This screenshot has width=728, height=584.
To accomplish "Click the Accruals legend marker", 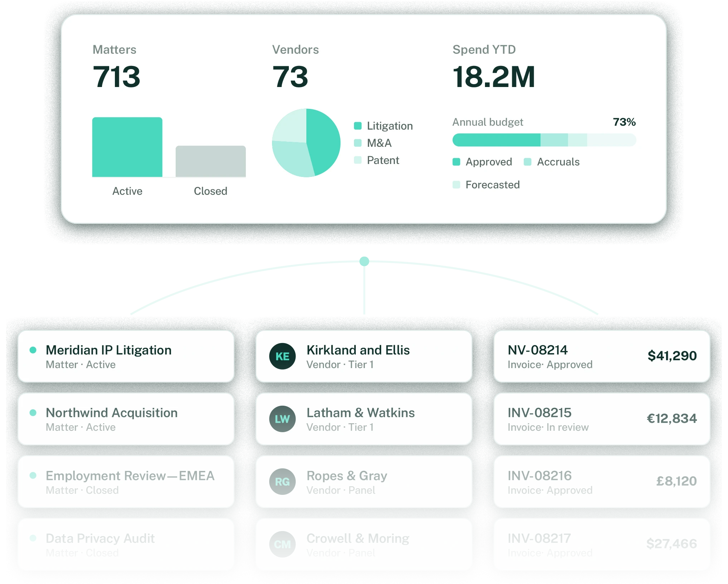I will pos(528,162).
